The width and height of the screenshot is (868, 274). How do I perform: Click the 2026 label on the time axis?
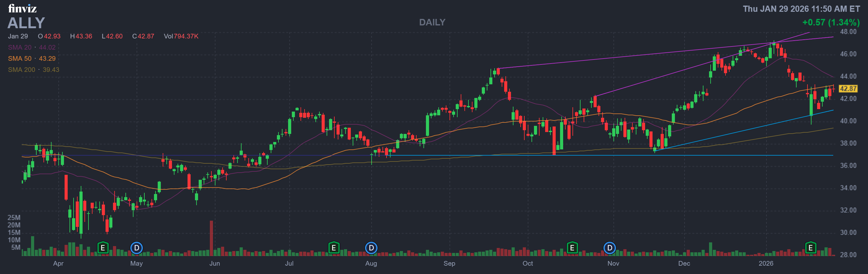[766, 263]
